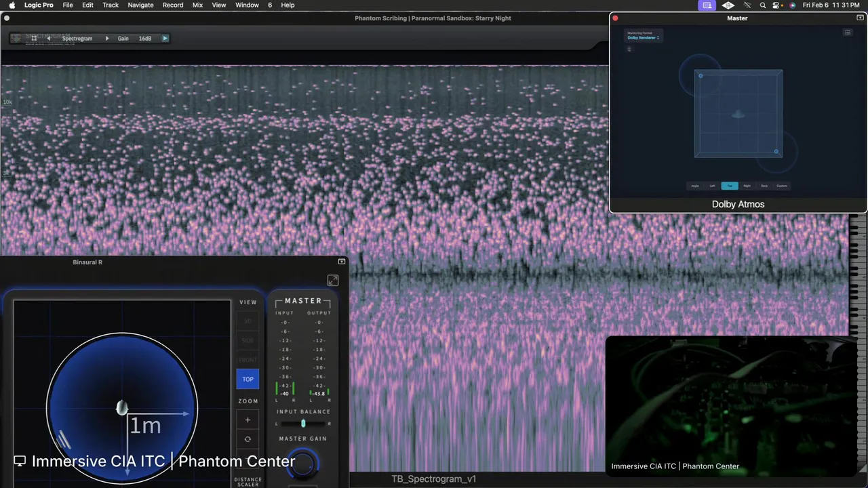Image resolution: width=868 pixels, height=488 pixels.
Task: Click the date and time in menu bar
Action: pyautogui.click(x=831, y=5)
